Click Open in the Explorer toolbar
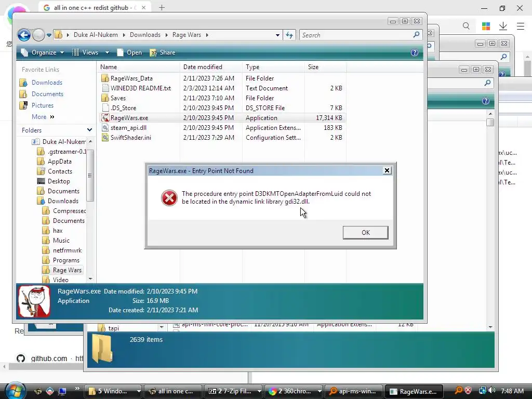 129,52
